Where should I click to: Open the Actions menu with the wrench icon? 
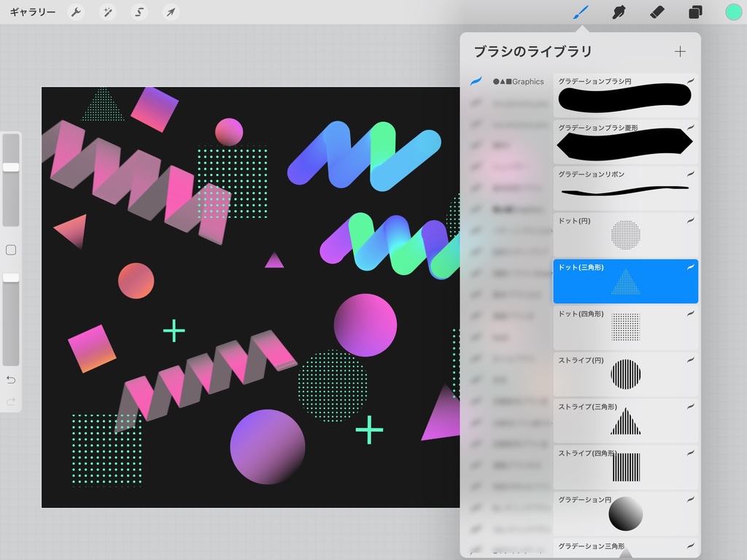[x=76, y=12]
